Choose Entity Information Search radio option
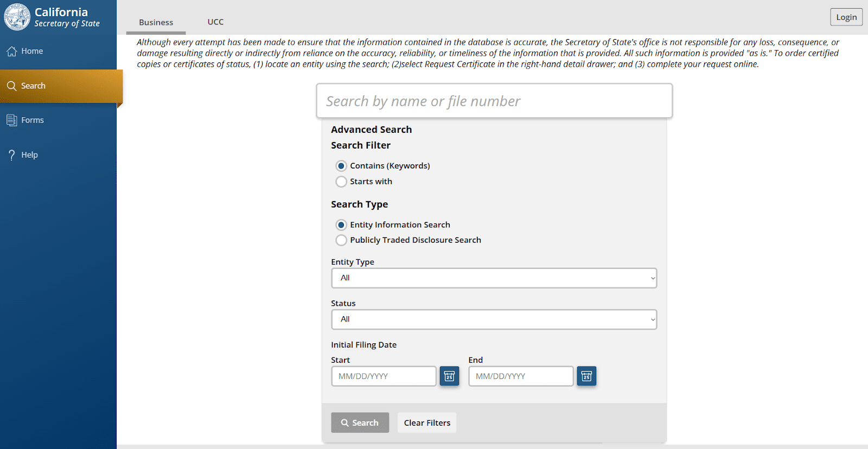Viewport: 868px width, 449px height. [x=341, y=225]
